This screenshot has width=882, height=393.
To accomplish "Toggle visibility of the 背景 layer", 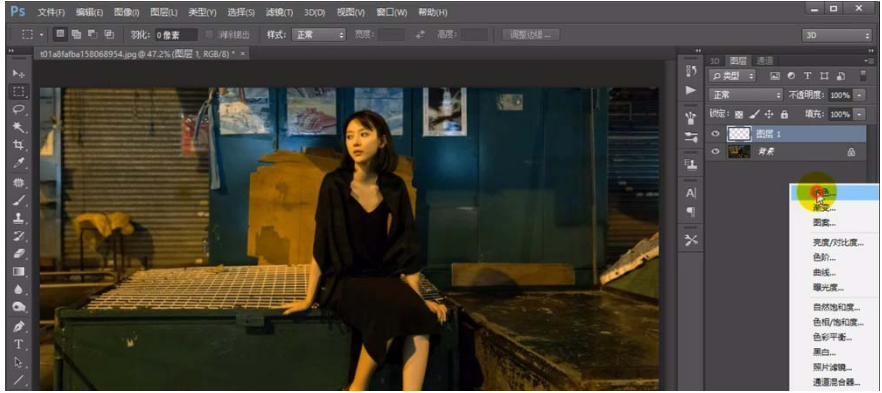I will (716, 152).
